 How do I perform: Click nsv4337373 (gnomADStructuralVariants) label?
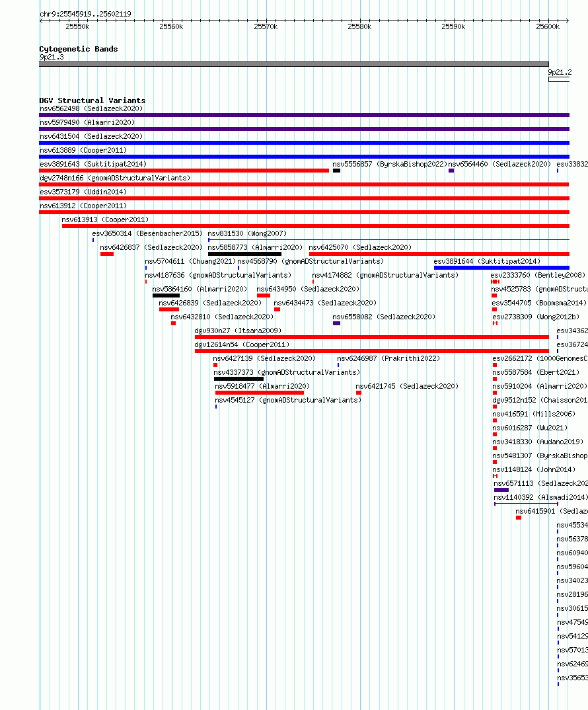coord(287,373)
